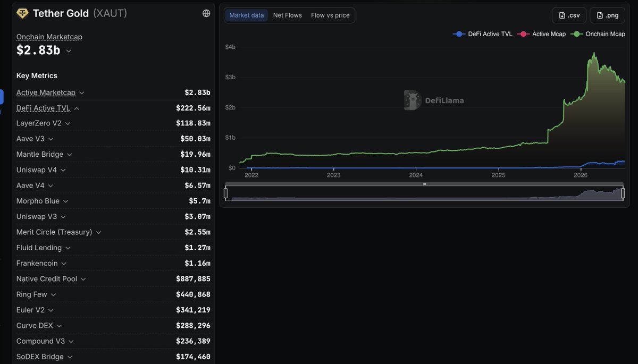The image size is (638, 364).
Task: Click the $10.31m Uniswap V4 value
Action: pos(195,170)
